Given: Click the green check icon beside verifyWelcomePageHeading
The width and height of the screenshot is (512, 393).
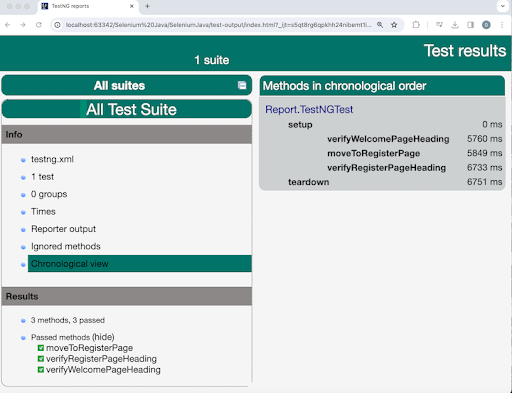Looking at the screenshot, I should pyautogui.click(x=41, y=370).
